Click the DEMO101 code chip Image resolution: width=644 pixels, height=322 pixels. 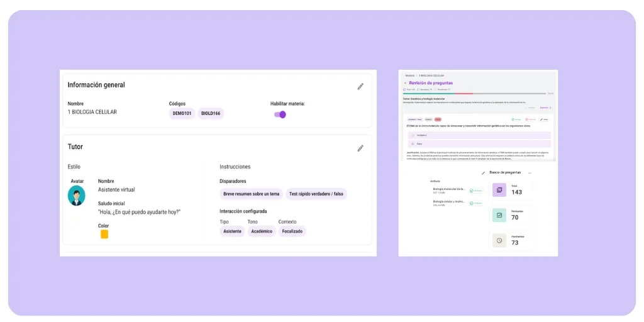[182, 114]
